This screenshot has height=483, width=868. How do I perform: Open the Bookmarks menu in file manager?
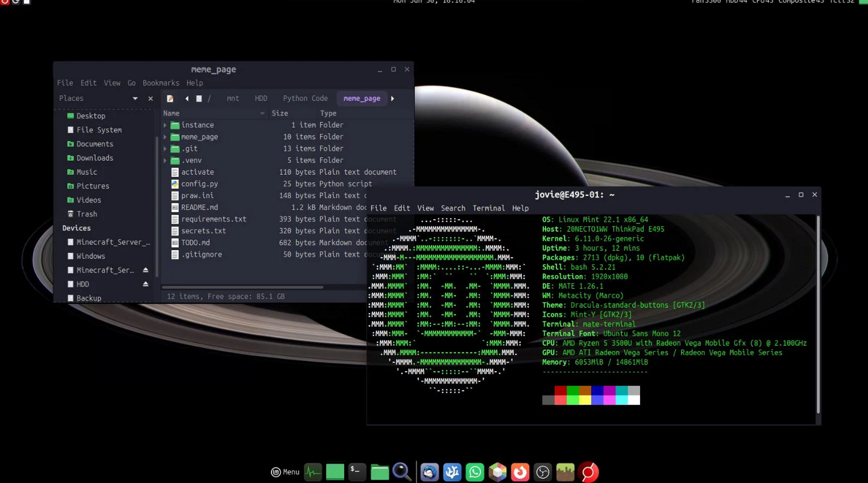point(160,83)
